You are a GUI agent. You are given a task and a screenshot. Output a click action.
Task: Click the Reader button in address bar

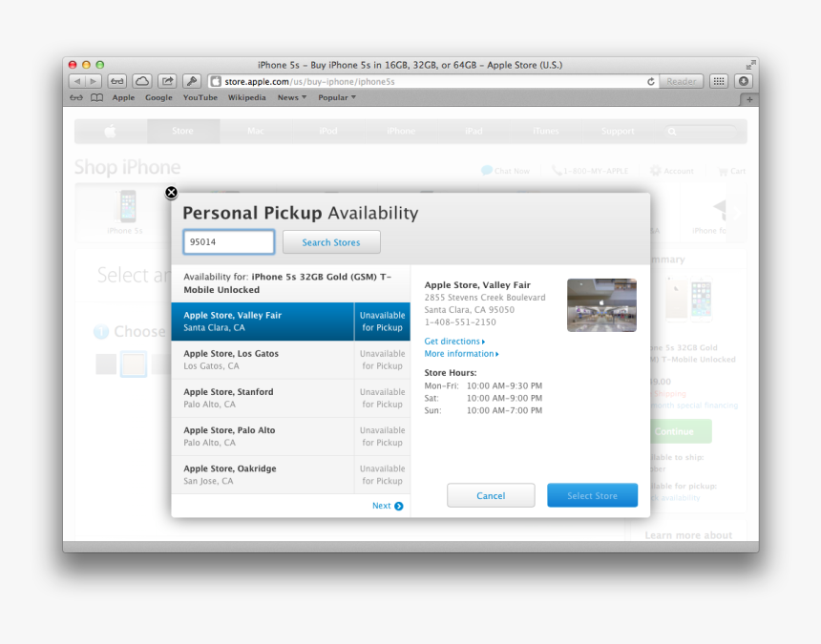tap(681, 82)
